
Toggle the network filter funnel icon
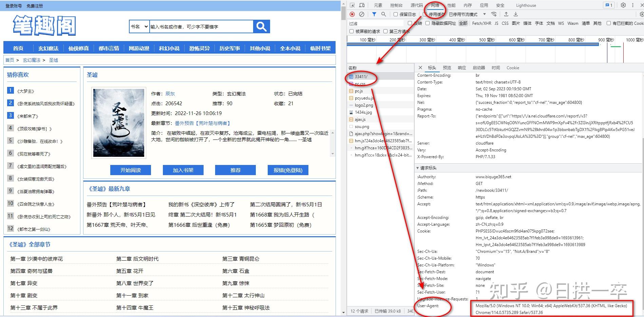pos(374,14)
